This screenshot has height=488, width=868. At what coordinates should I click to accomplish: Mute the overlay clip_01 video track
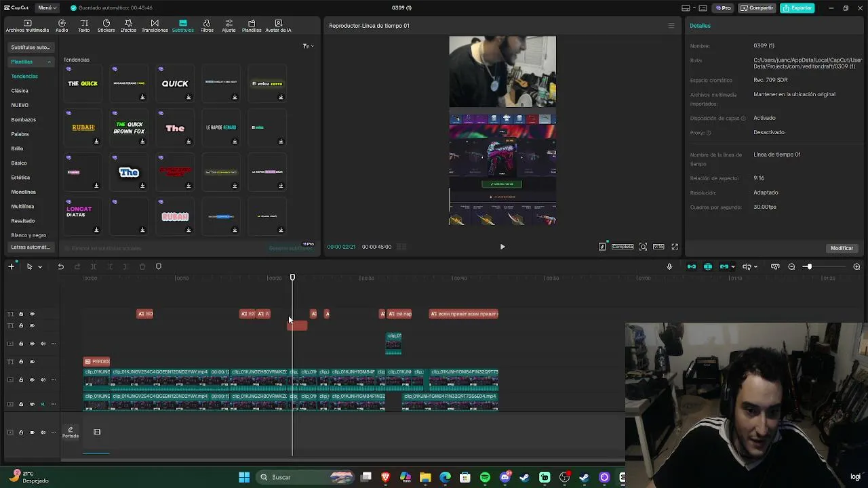point(43,344)
